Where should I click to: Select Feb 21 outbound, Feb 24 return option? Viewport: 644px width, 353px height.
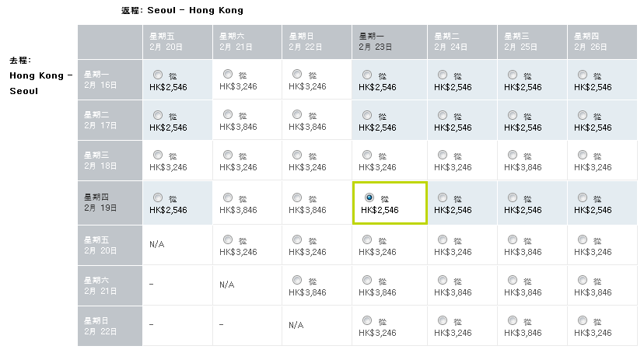[443, 281]
